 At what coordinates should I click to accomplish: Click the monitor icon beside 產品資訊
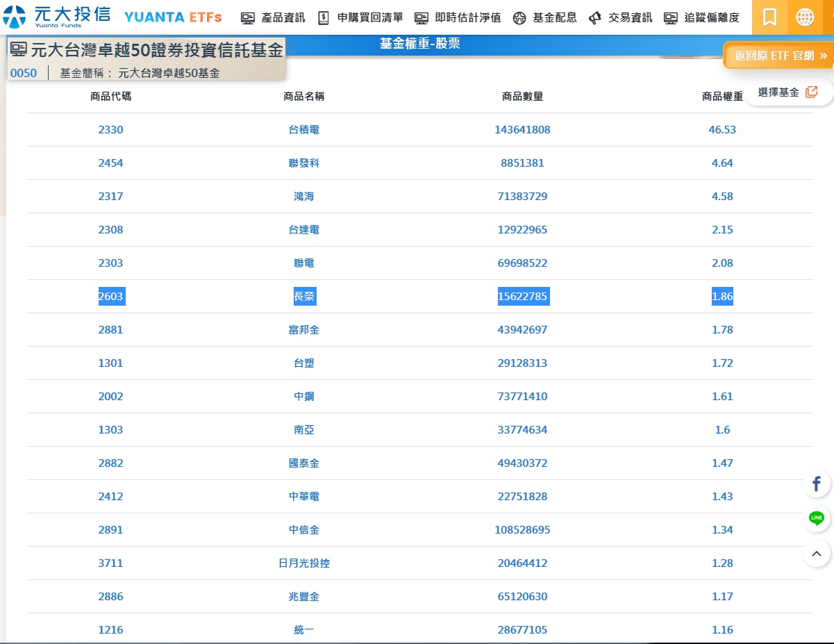(x=247, y=18)
